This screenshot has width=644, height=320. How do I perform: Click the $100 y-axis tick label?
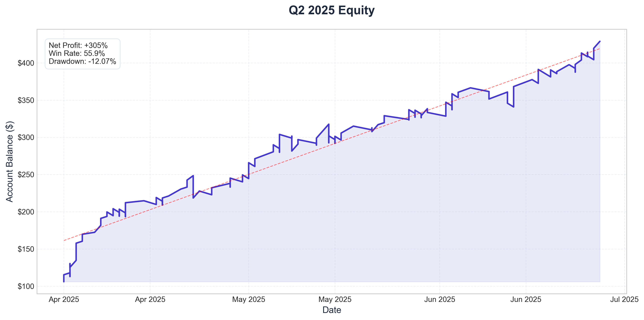(26, 286)
